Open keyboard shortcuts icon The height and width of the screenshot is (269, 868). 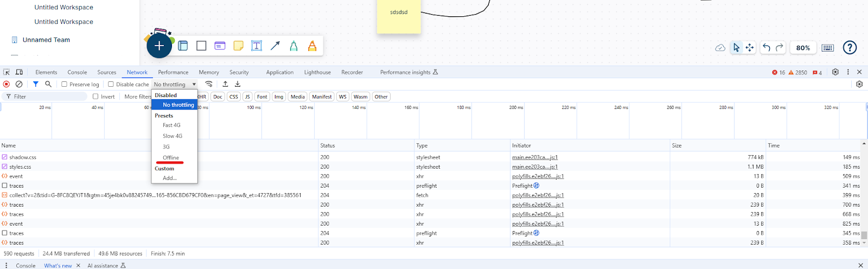click(x=827, y=48)
